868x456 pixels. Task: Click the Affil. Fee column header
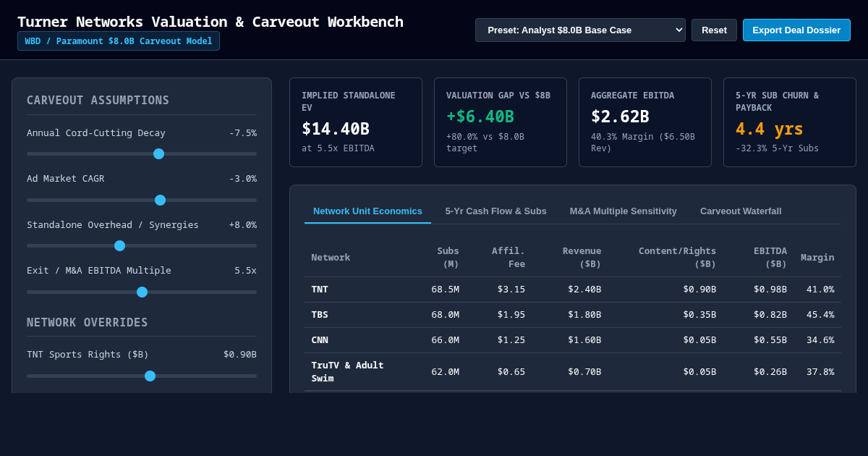(x=509, y=257)
